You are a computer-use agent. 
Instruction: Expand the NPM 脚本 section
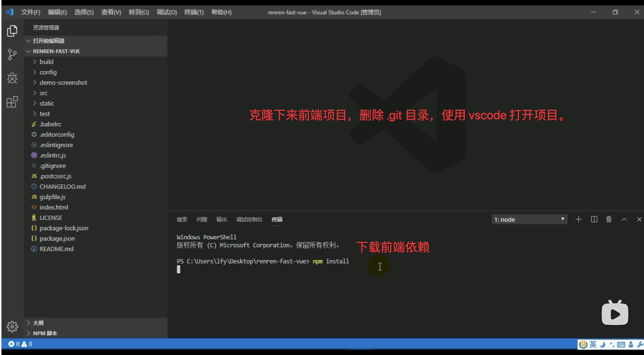[45, 333]
